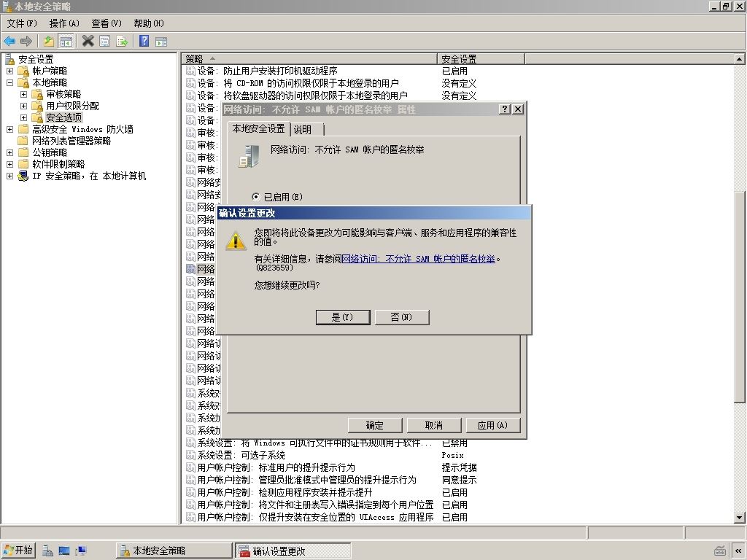Sort by the 策略 column header
747x560 pixels.
[x=309, y=59]
